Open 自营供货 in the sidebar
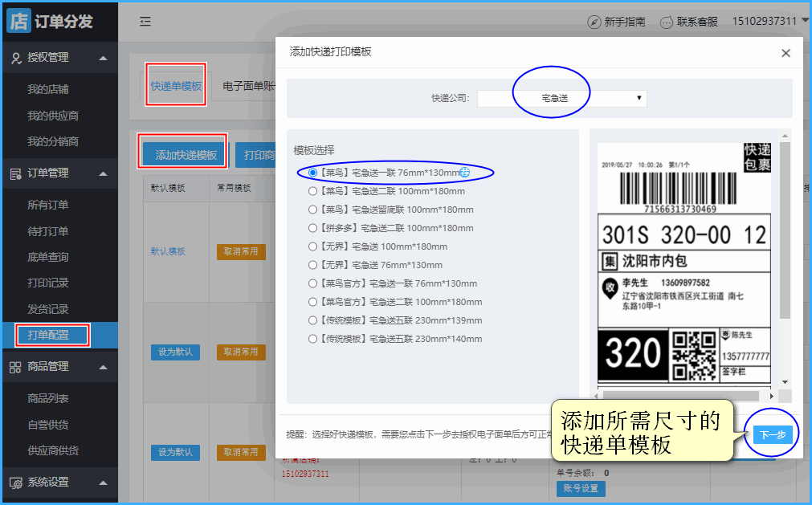This screenshot has height=505, width=812. tap(48, 425)
